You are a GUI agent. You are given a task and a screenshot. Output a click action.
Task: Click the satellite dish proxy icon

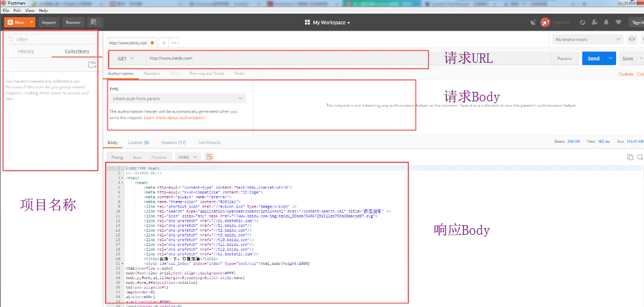(533, 23)
